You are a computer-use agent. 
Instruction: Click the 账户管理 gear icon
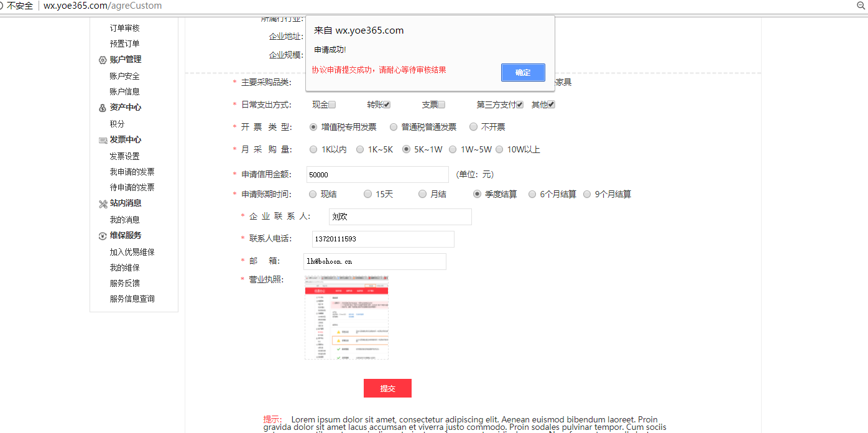point(103,60)
